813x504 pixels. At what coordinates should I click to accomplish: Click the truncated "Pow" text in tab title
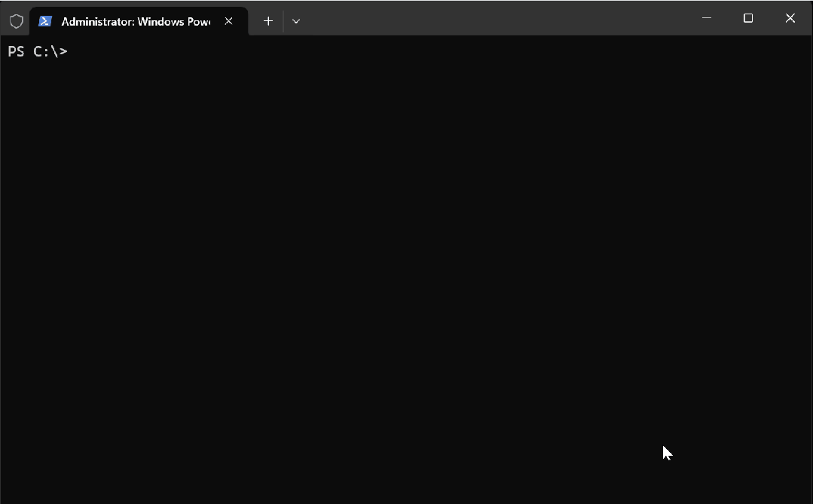tap(198, 21)
